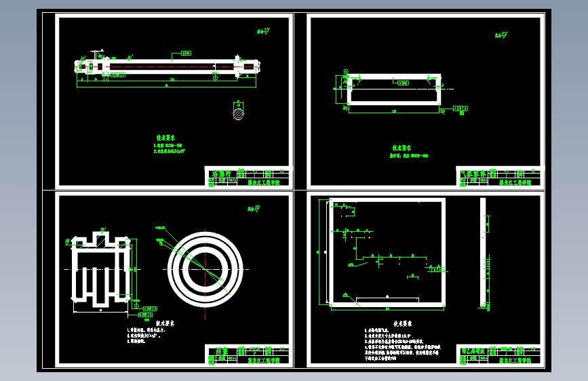Click 技术要求 heading on cylinder body sheet
Screen dimensions: 588x381
401,148
